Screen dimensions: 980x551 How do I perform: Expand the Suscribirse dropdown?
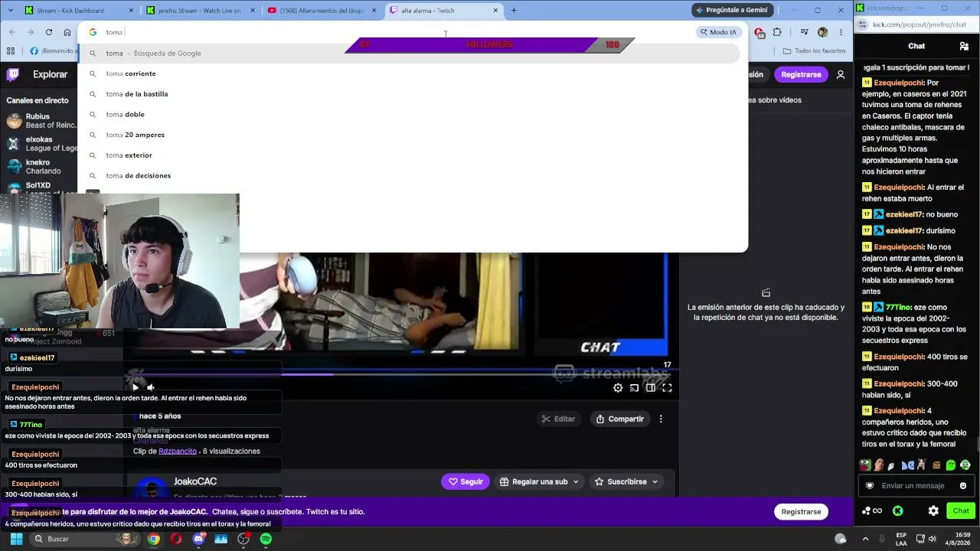[x=627, y=481]
